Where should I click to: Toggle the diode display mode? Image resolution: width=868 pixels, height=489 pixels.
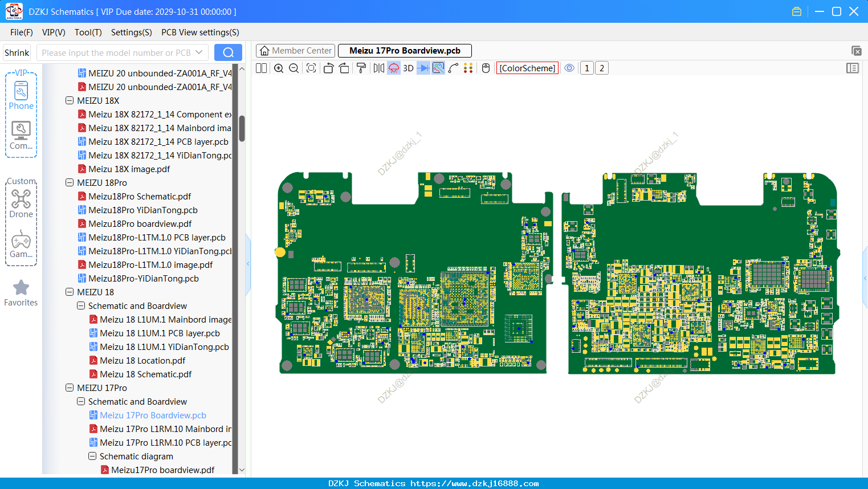tap(423, 68)
